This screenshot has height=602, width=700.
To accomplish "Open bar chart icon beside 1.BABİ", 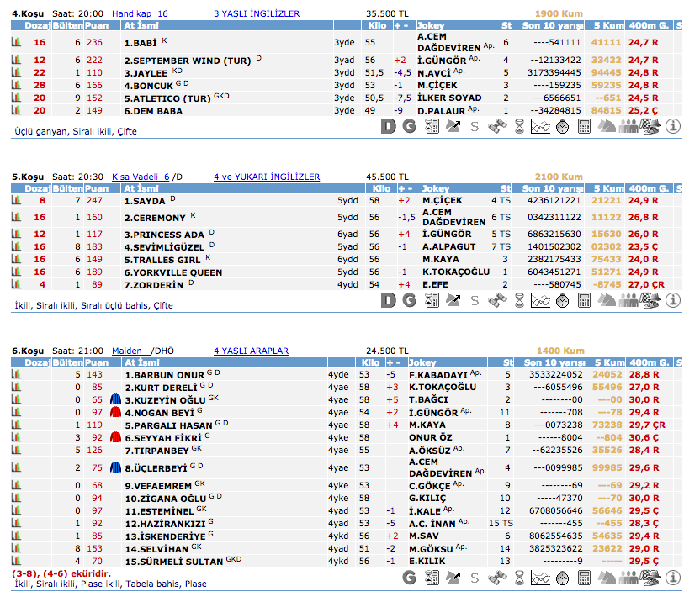I will coord(16,42).
